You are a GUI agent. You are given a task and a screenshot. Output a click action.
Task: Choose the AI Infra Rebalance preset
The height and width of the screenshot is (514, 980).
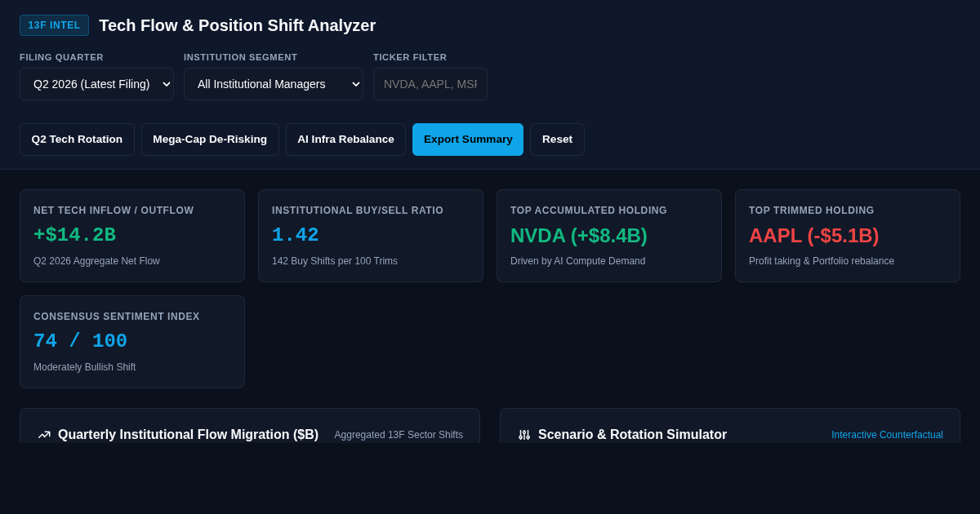pyautogui.click(x=345, y=140)
